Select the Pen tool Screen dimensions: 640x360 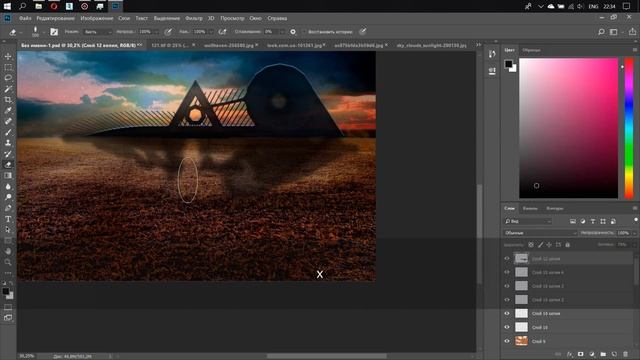[8, 208]
